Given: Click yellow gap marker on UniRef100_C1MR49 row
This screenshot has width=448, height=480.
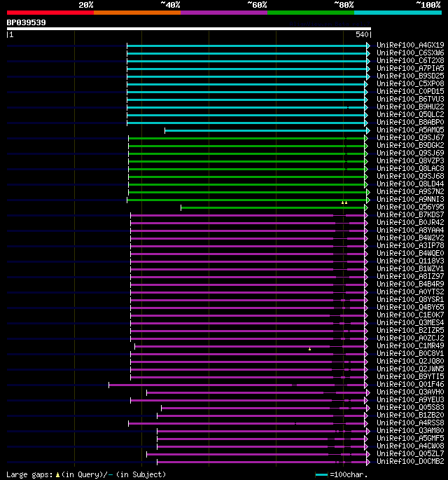Looking at the screenshot, I should pyautogui.click(x=310, y=349).
